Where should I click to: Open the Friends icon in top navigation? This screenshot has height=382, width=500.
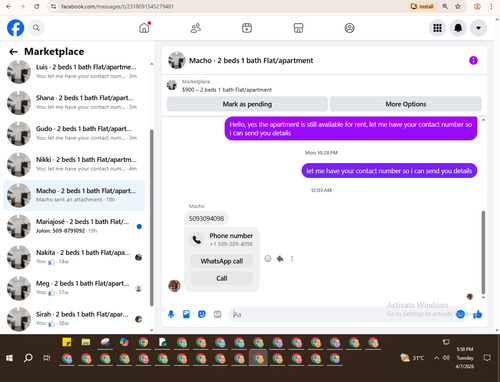(x=196, y=28)
